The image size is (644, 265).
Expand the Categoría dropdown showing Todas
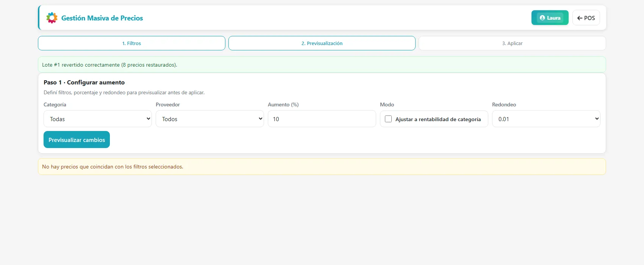pos(98,119)
